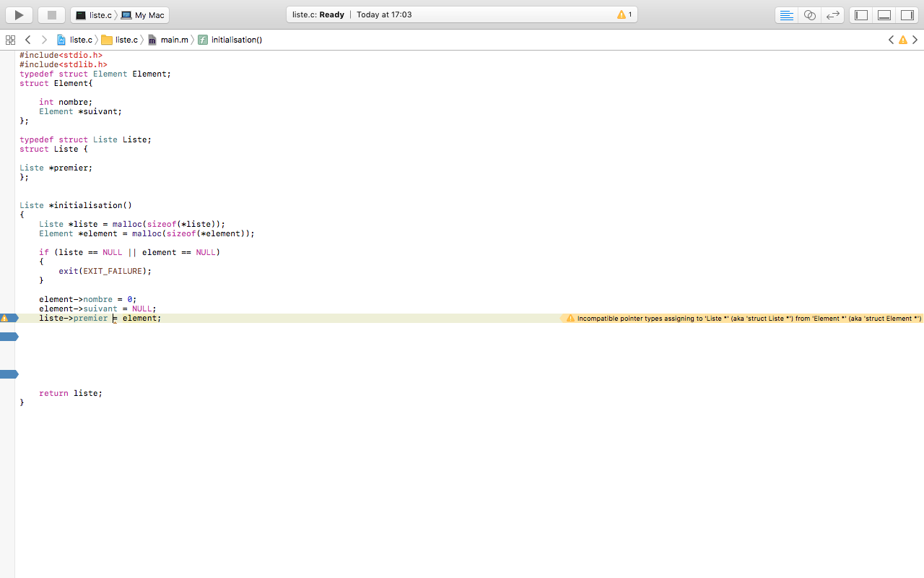Viewport: 924px width, 578px height.
Task: Click the warning count badge in activity view
Action: point(624,14)
